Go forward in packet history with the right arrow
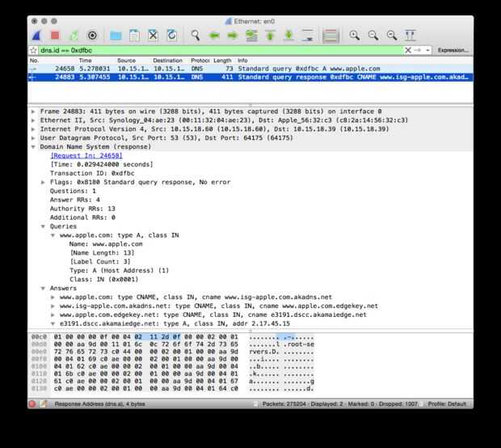The height and width of the screenshot is (448, 501). point(233,35)
